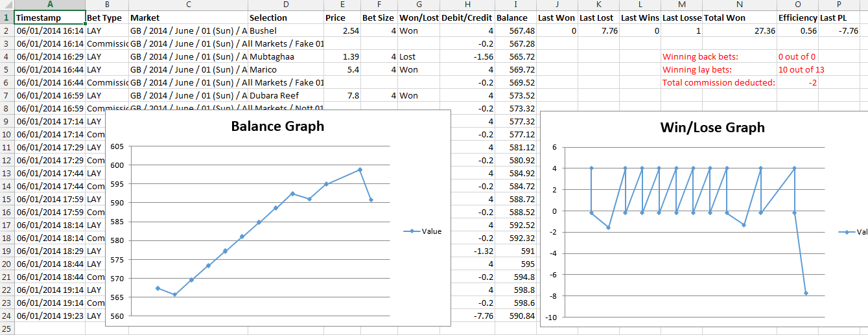Select row 2 header
868x335 pixels.
[x=7, y=30]
